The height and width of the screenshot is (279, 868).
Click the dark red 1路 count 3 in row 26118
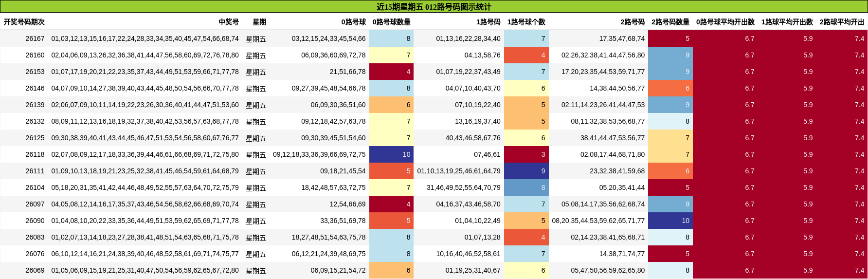[526, 154]
